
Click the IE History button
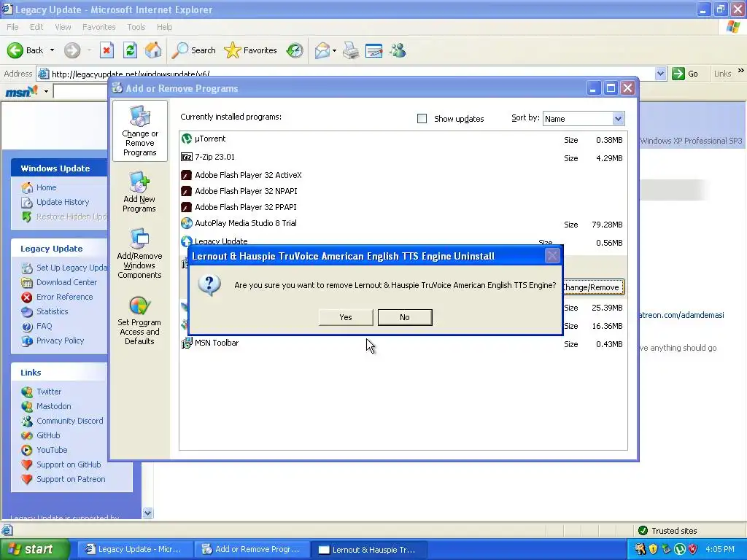[295, 50]
